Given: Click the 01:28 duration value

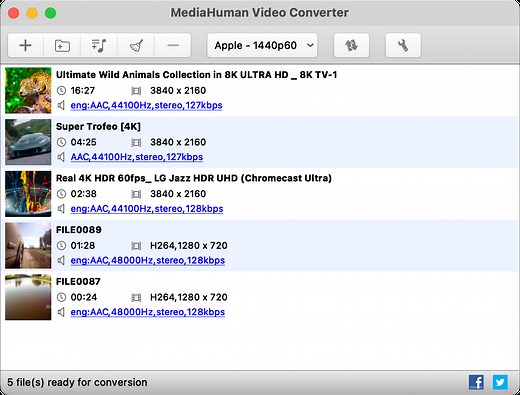Looking at the screenshot, I should (83, 246).
